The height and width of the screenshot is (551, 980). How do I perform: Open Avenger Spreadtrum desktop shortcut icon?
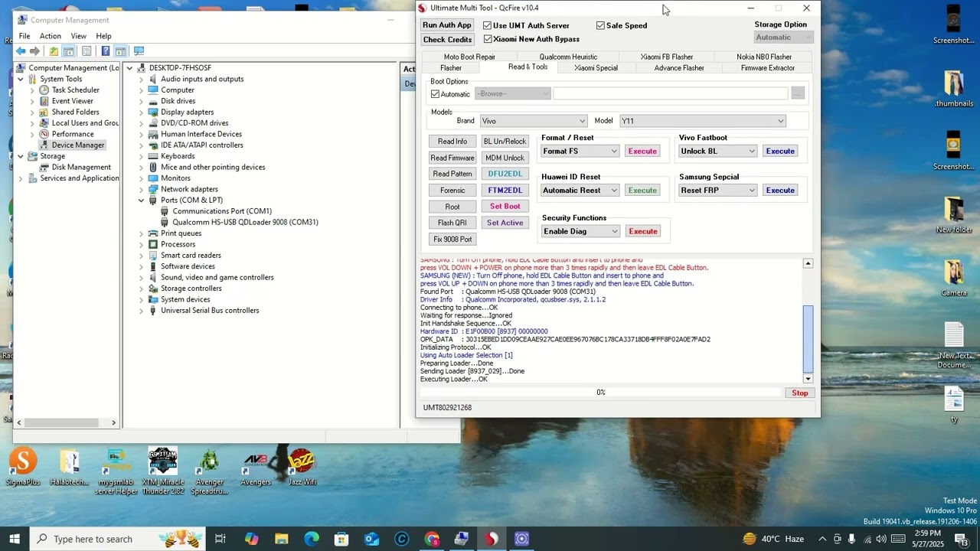point(209,471)
